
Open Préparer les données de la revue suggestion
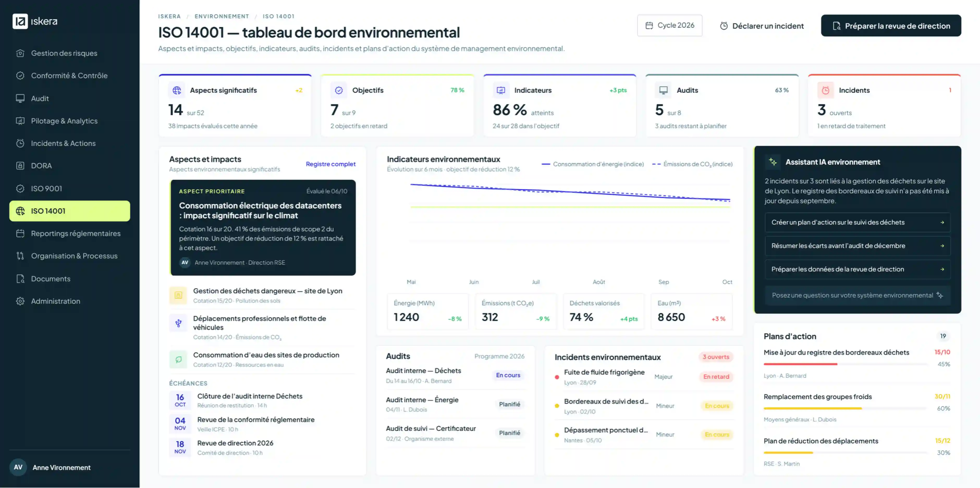[x=857, y=269]
